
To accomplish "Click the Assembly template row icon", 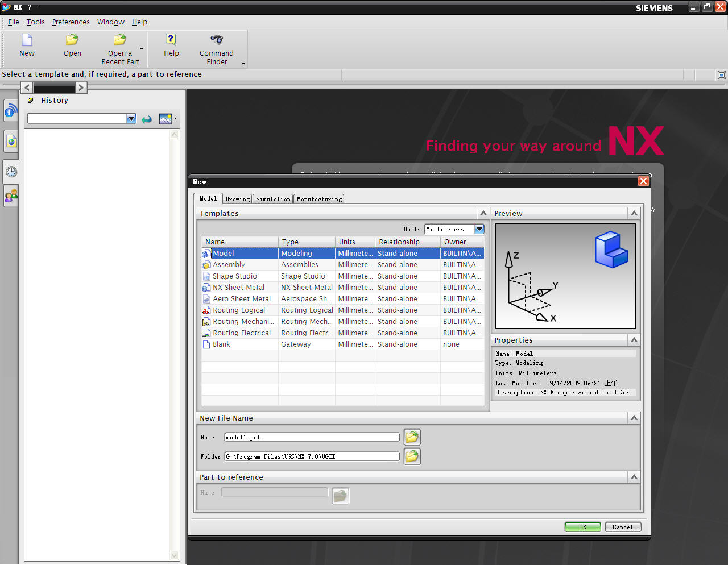I will (x=206, y=265).
